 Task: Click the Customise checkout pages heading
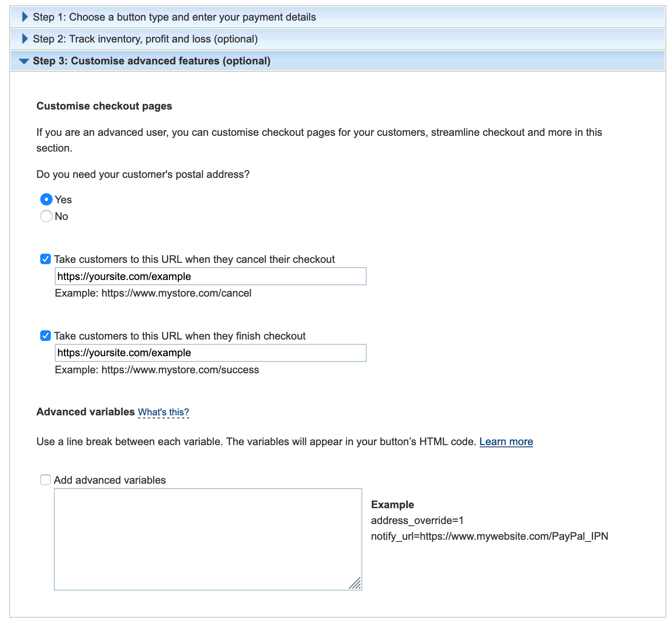point(104,106)
